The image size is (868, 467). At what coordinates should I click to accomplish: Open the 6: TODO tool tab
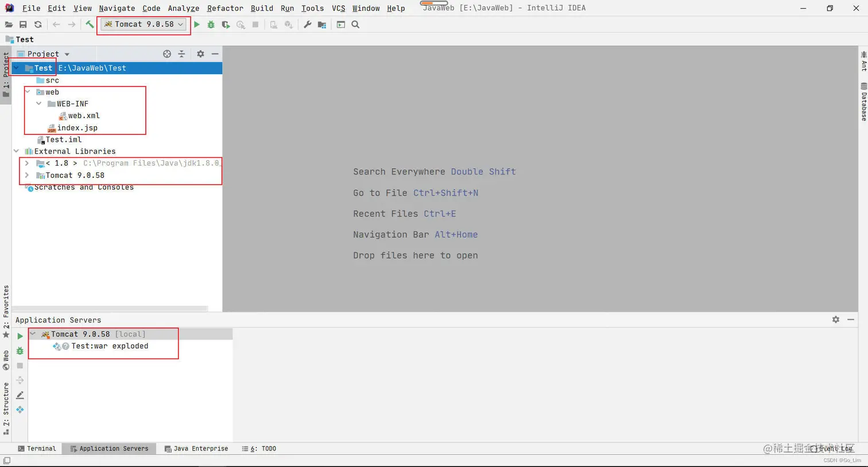pos(259,449)
